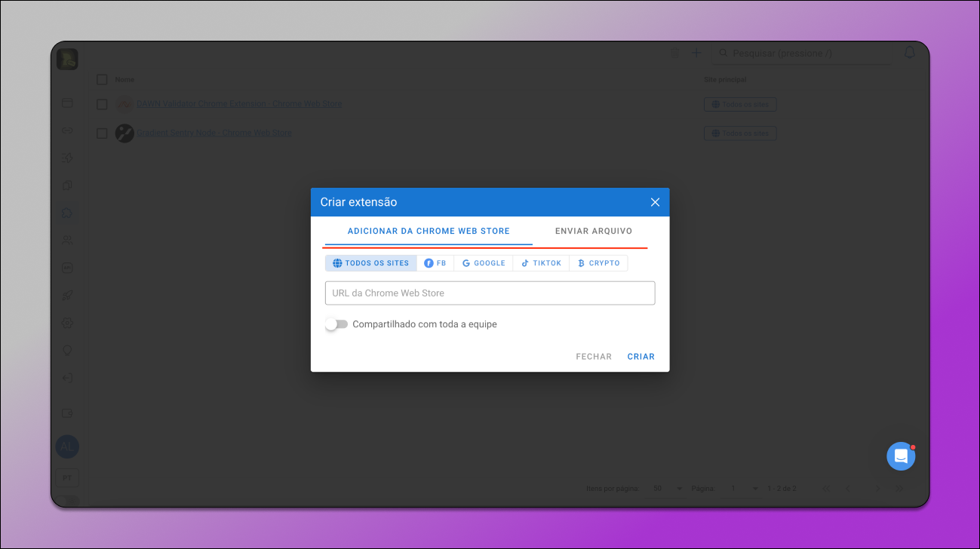Click the app logo in sidebar
The image size is (980, 549).
pos(67,60)
